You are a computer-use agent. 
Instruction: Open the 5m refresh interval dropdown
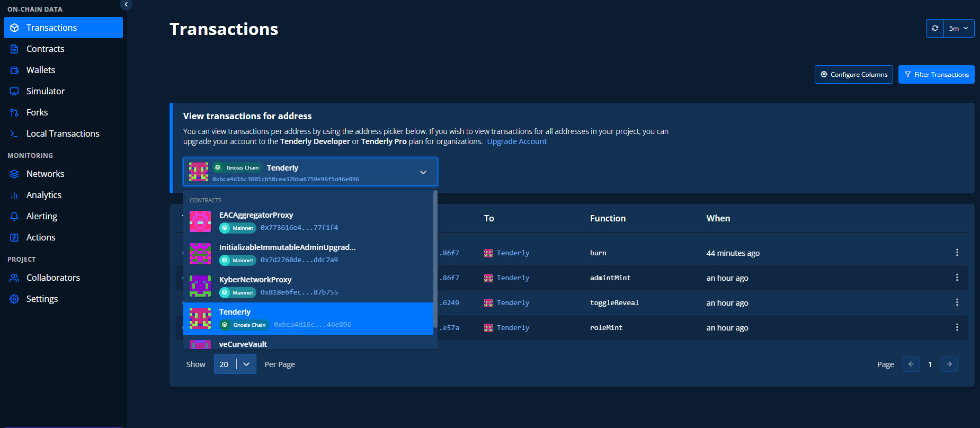tap(959, 28)
